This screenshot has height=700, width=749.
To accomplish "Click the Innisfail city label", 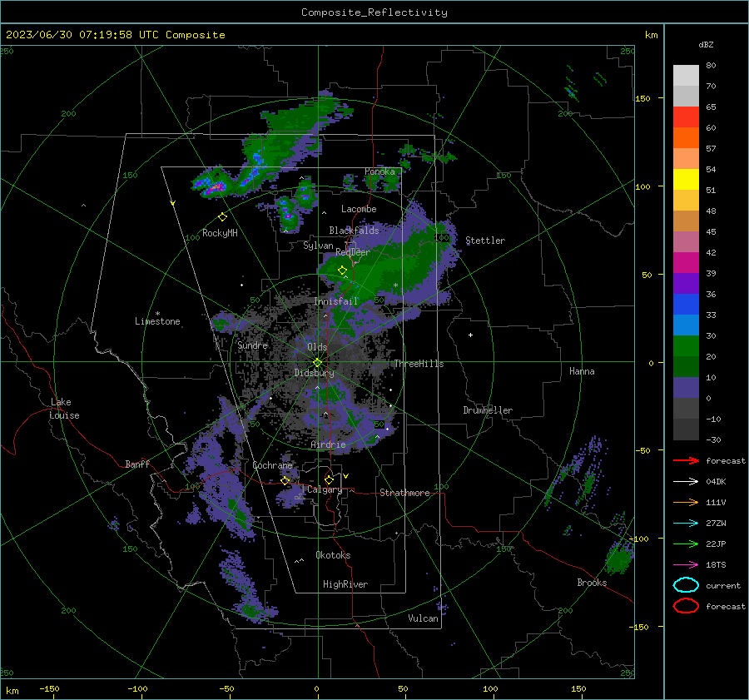I will (336, 301).
